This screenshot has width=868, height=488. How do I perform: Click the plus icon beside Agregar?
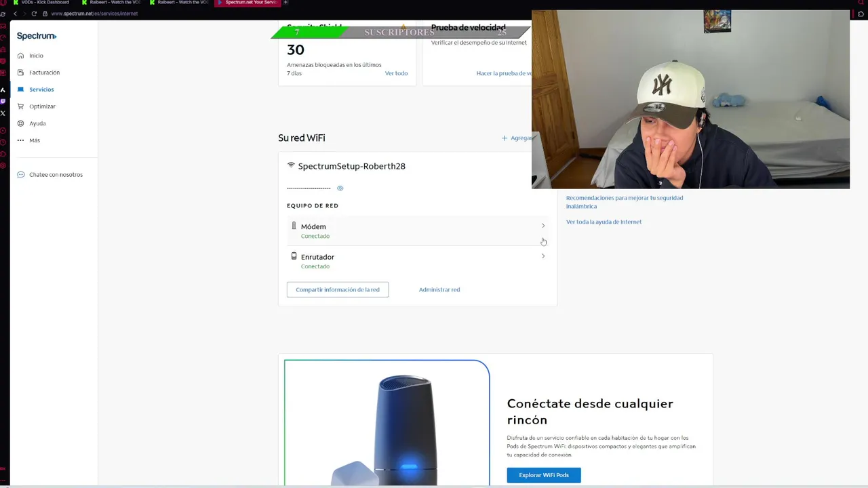point(504,138)
